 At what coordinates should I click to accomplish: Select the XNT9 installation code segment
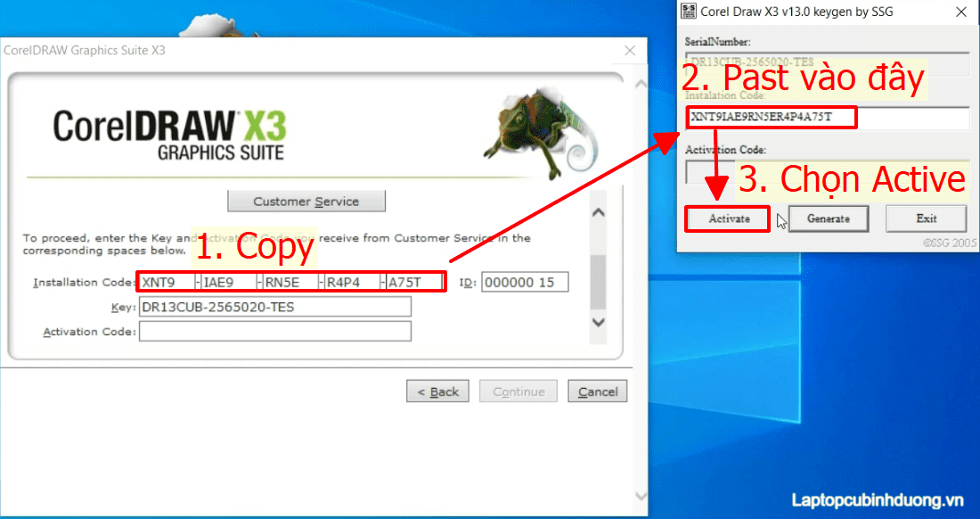tap(167, 282)
